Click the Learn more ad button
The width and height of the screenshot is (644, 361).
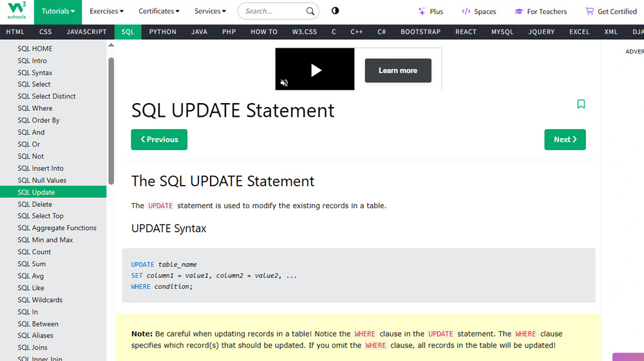[398, 70]
